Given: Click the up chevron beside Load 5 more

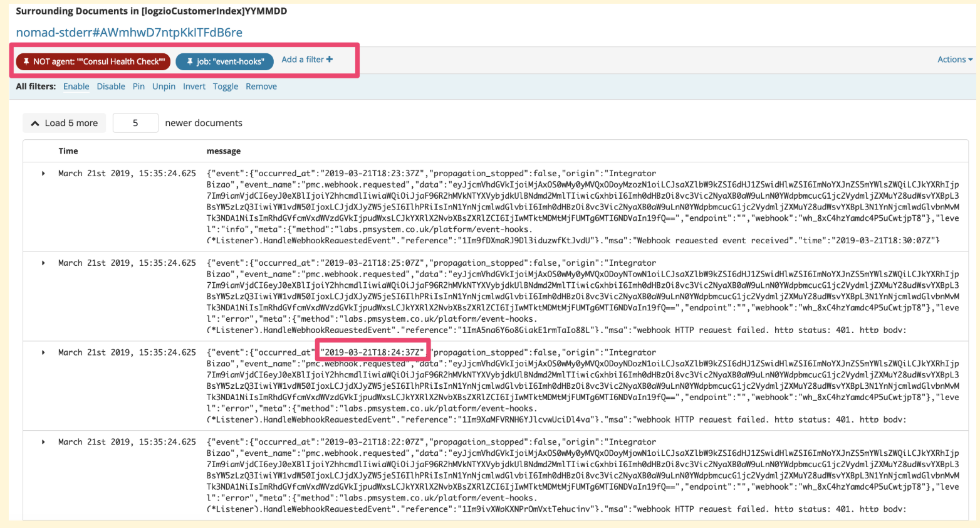Looking at the screenshot, I should click(35, 124).
